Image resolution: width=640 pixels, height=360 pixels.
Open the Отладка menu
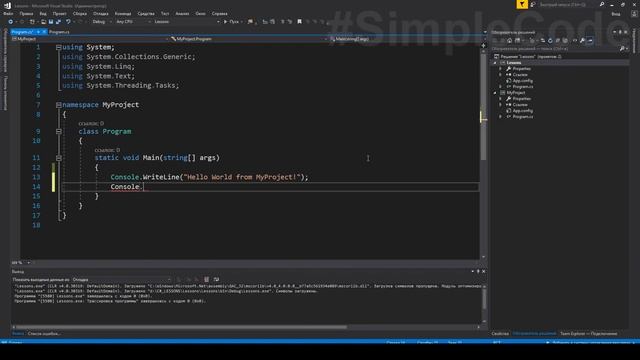[100, 13]
